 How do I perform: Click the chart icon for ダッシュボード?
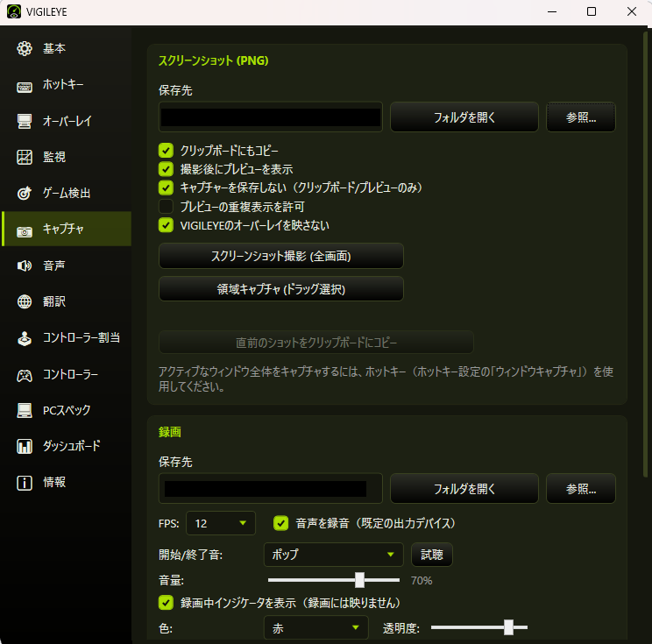point(25,447)
